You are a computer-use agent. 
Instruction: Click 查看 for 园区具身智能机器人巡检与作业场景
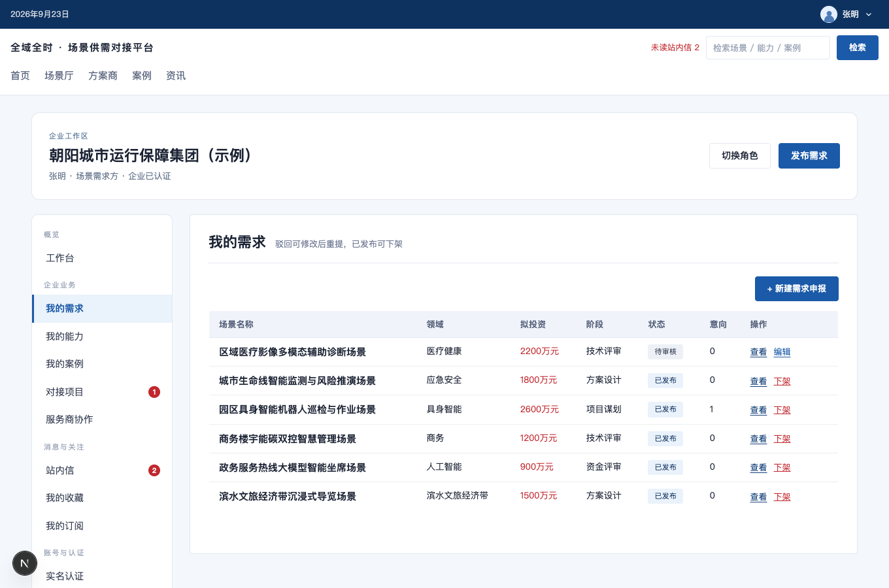[758, 410]
